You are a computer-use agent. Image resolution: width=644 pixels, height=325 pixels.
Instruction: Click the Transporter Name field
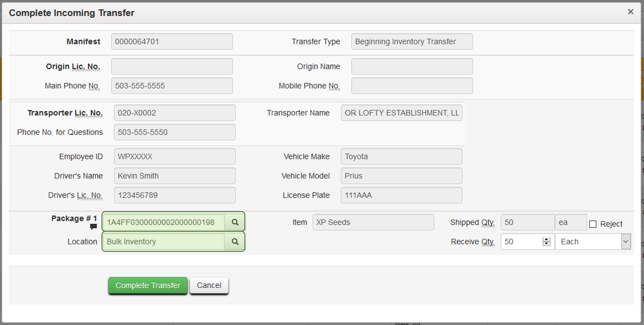pyautogui.click(x=402, y=113)
